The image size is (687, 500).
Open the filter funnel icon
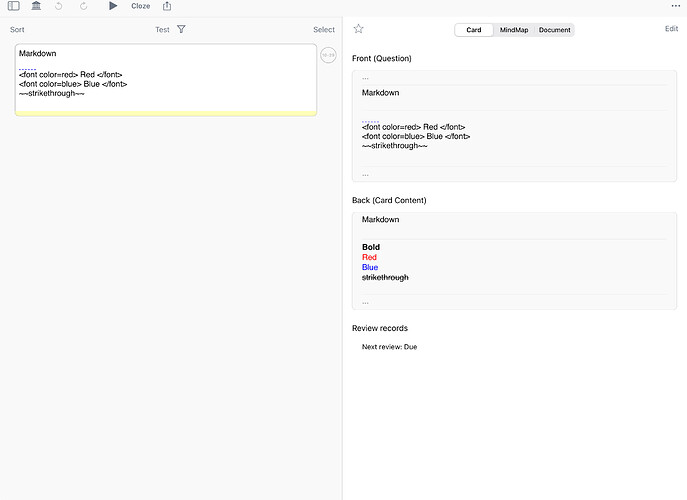click(x=181, y=30)
